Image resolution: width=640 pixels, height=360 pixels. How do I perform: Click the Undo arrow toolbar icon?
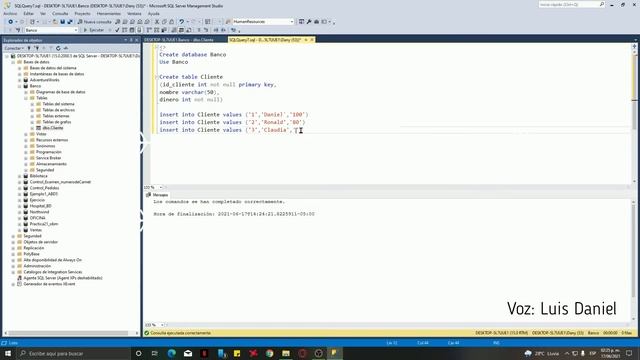[x=182, y=22]
